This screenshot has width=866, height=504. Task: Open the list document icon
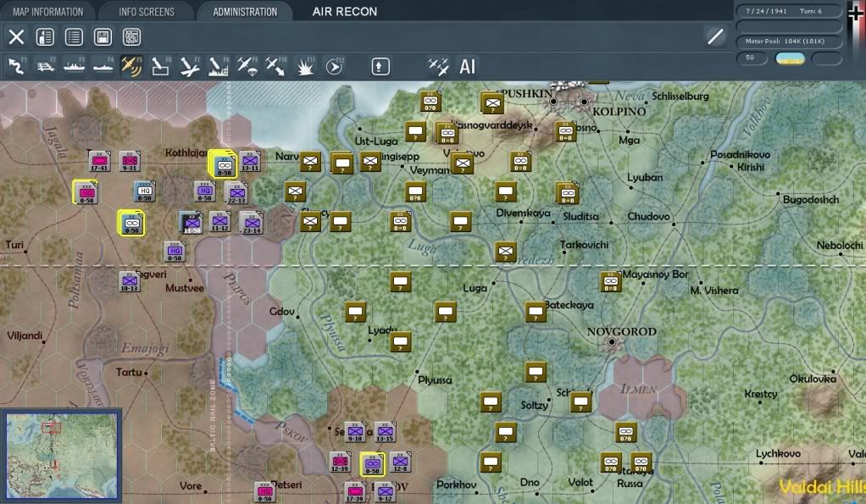[74, 37]
